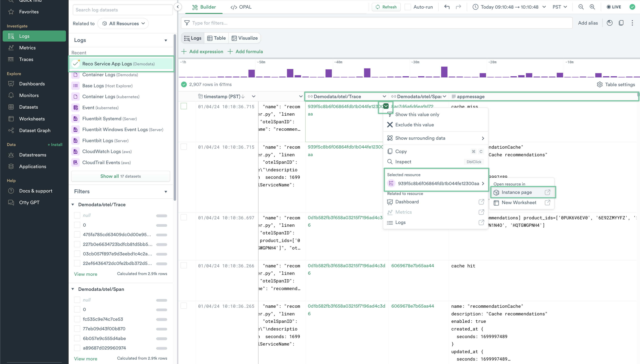Collapse the Logs section arrow
Screen dimensions: 640x364
click(x=166, y=40)
